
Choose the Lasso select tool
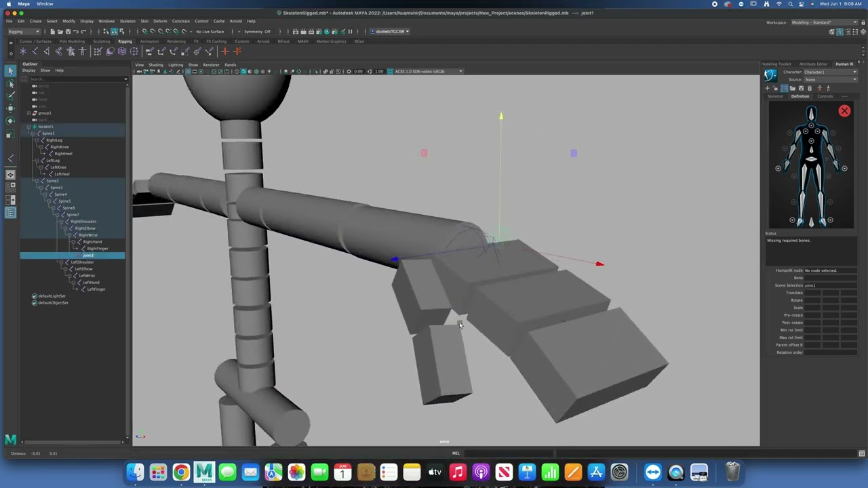click(x=10, y=83)
